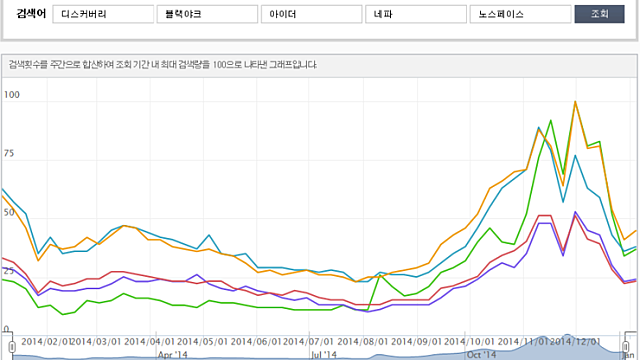The image size is (640, 360).
Task: Click the graph description text about 검색횟수
Action: [x=163, y=64]
